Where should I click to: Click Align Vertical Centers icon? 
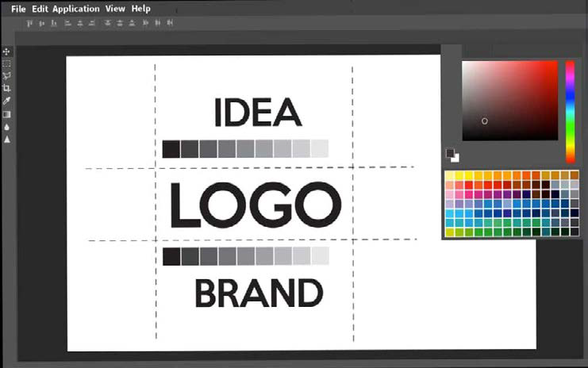tap(41, 23)
